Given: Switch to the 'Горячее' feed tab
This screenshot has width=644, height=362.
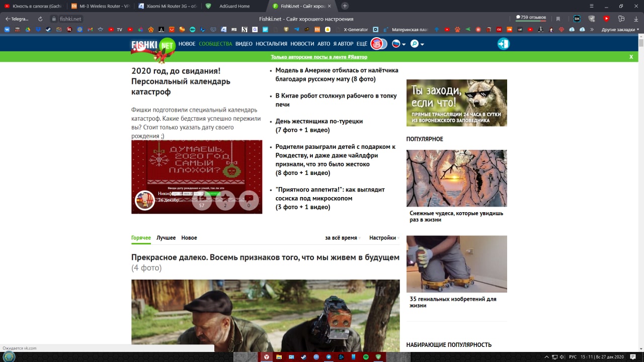Looking at the screenshot, I should (141, 238).
